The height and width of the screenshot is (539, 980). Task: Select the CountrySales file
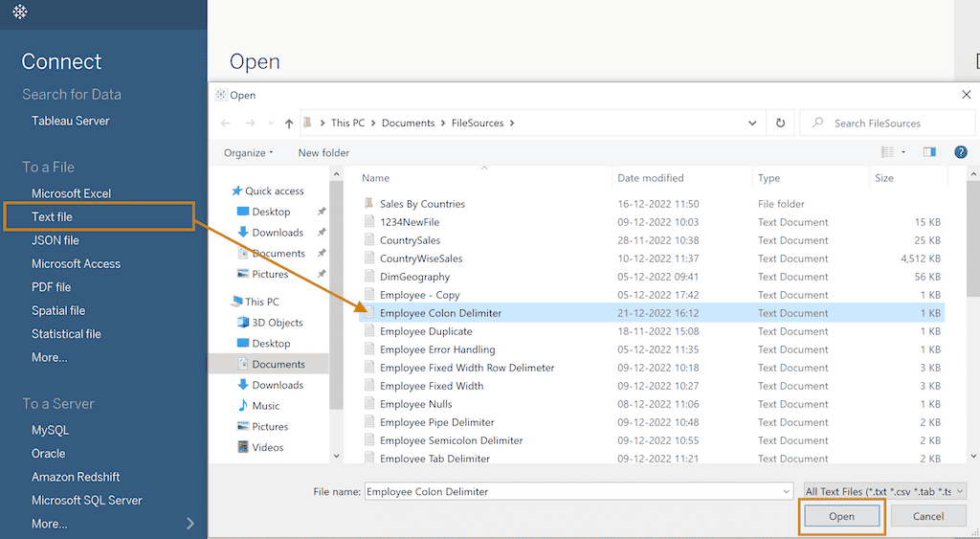point(410,240)
